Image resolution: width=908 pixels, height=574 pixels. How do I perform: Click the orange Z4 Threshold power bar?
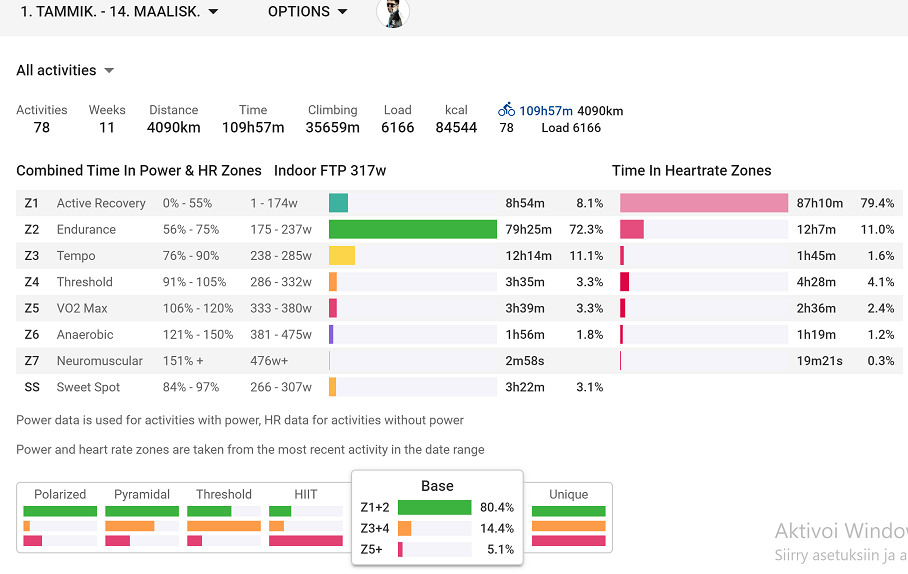[x=333, y=282]
